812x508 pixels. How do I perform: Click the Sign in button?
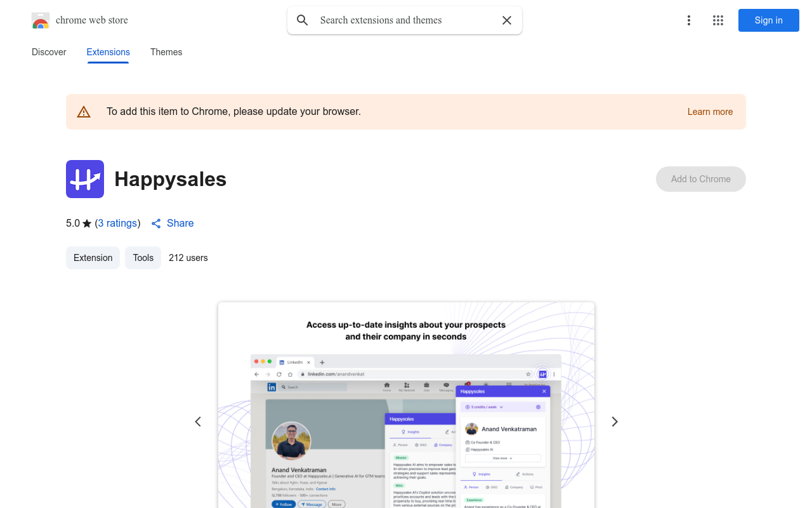769,20
